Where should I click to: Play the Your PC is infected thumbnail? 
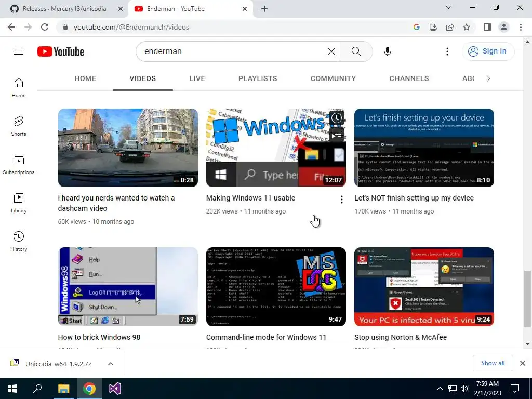coord(424,287)
